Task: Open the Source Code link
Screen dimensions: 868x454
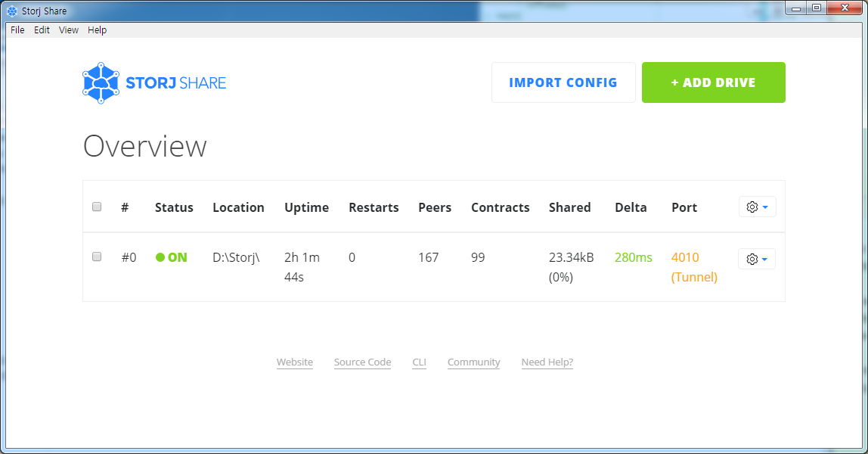Action: pos(363,362)
